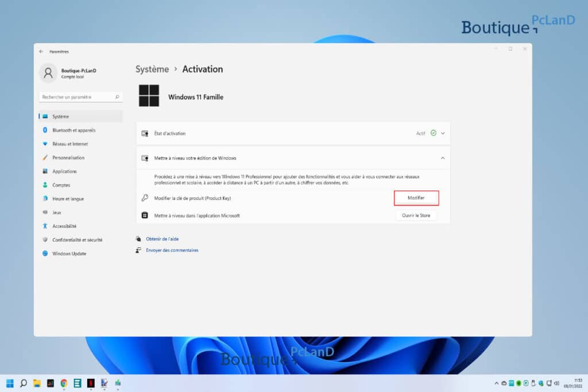Open File Explorer from the taskbar
The width and height of the screenshot is (588, 392).
pyautogui.click(x=37, y=383)
